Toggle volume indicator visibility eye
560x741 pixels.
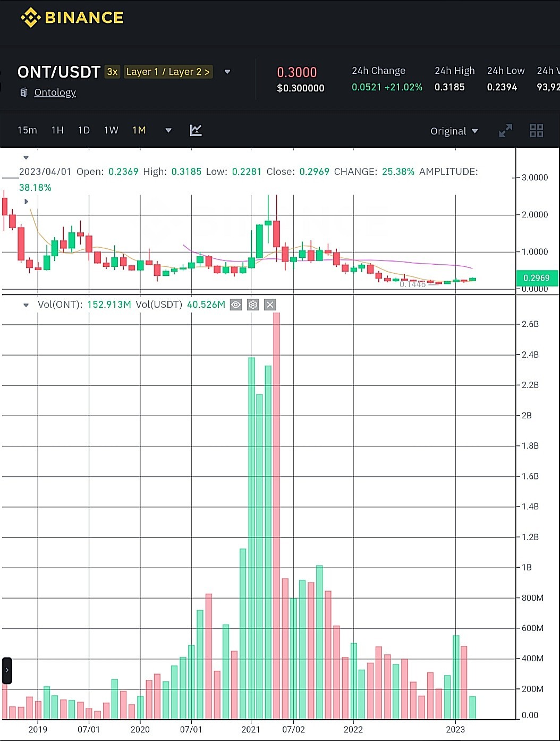[236, 305]
